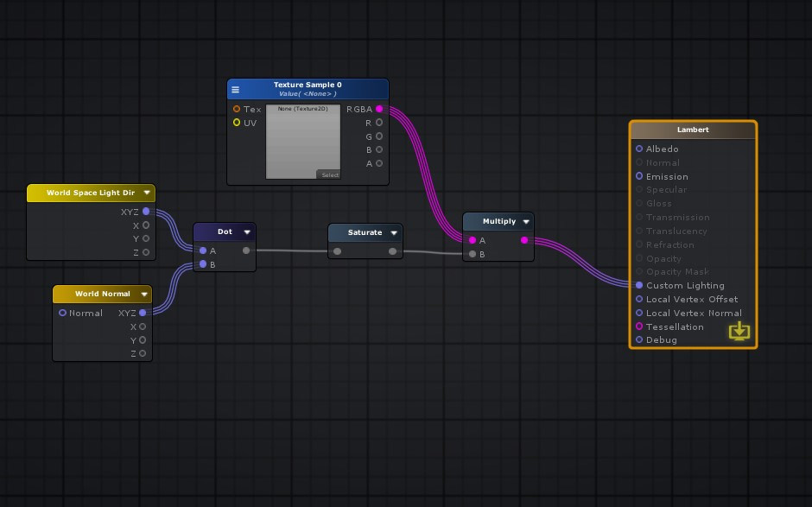Screen dimensions: 812x507
Task: Click the RGBA output port of Texture Sample 0
Action: coord(379,109)
